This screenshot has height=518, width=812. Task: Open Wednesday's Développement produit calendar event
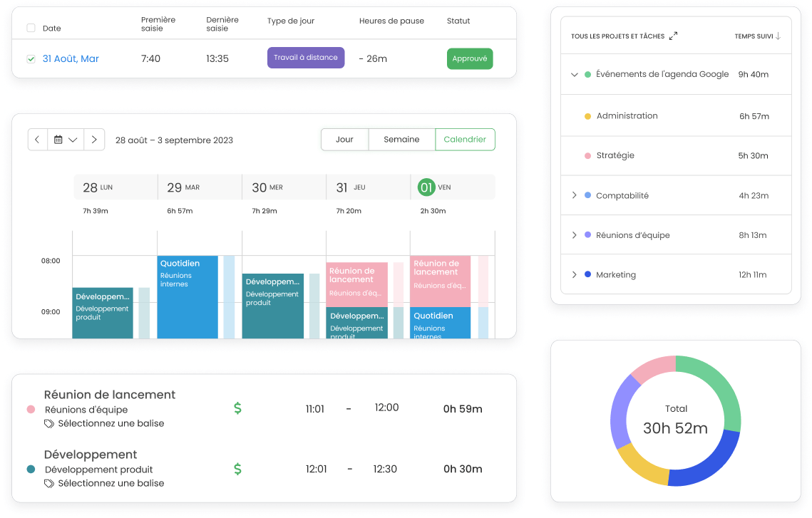pyautogui.click(x=273, y=306)
